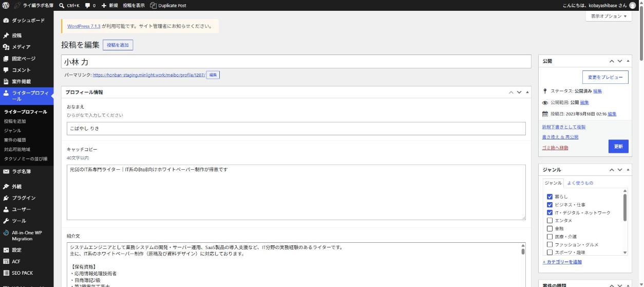644x287 pixels.
Task: Click the plus 新規 item in admin bar
Action: pos(109,5)
